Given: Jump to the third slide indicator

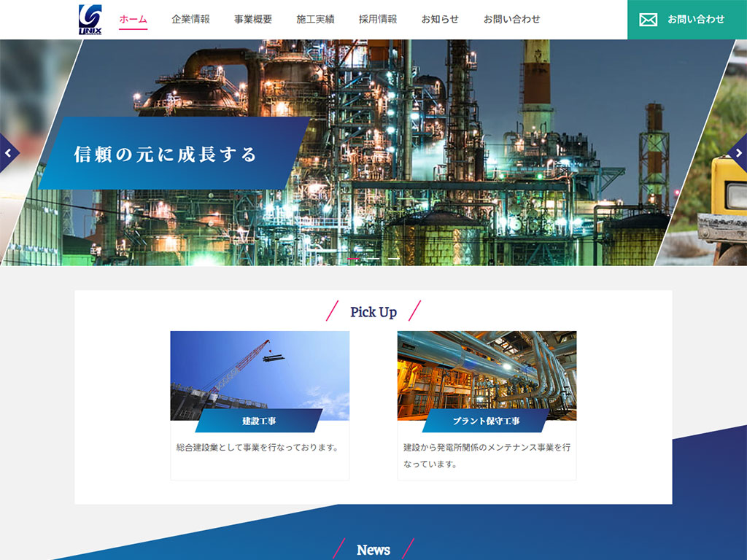Looking at the screenshot, I should 393,259.
